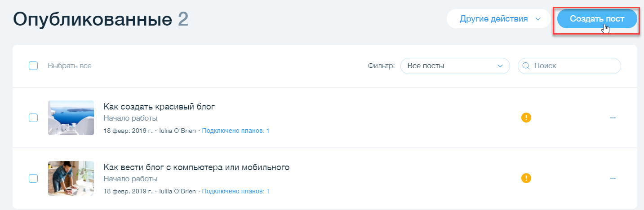This screenshot has height=210, width=644.
Task: Click "Начало работы" category under first post
Action: pos(130,118)
